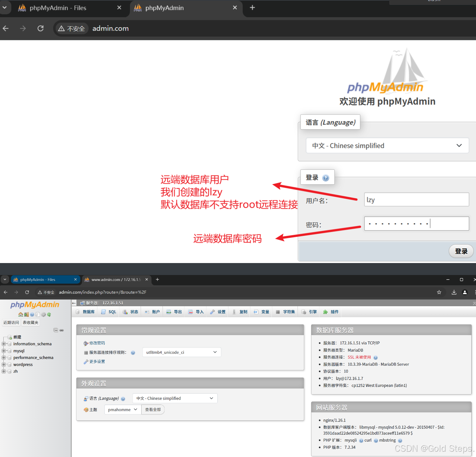Open the 账户 tab

pyautogui.click(x=152, y=312)
